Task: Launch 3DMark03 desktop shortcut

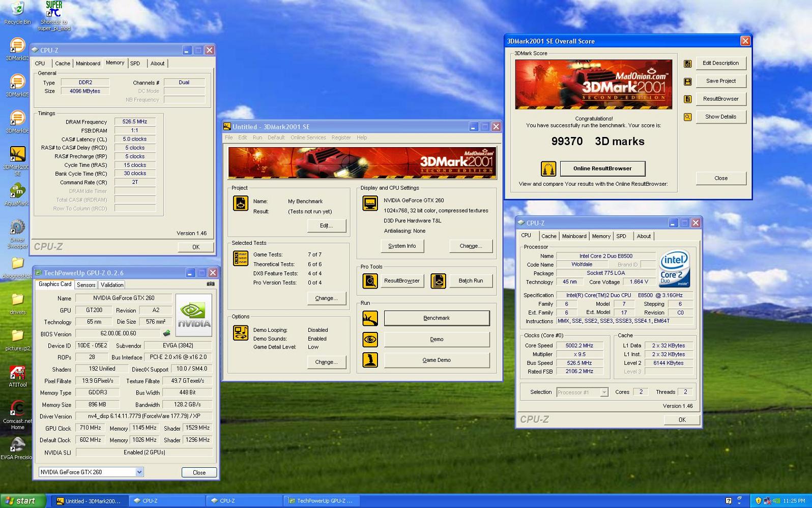Action: click(x=17, y=49)
